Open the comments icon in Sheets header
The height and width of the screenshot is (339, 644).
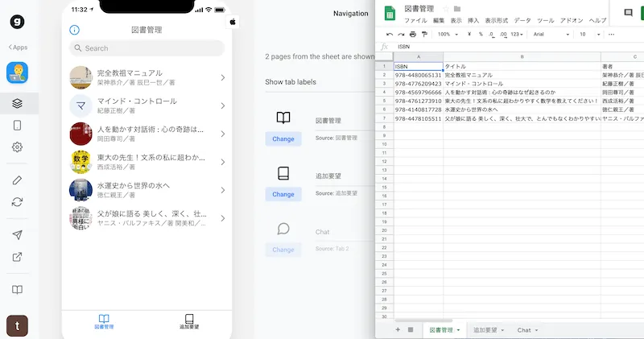point(628,13)
